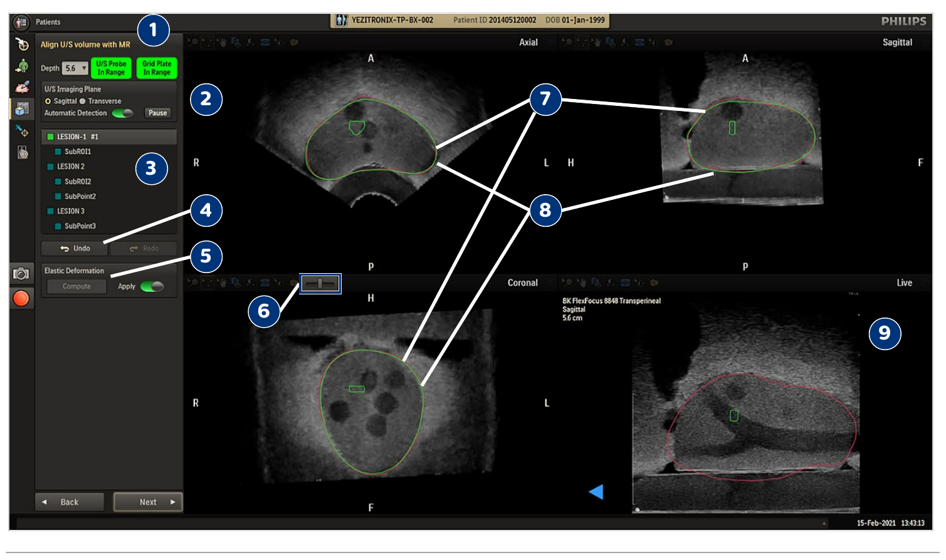
Task: Open the needle and crosshair step icon
Action: [22, 130]
